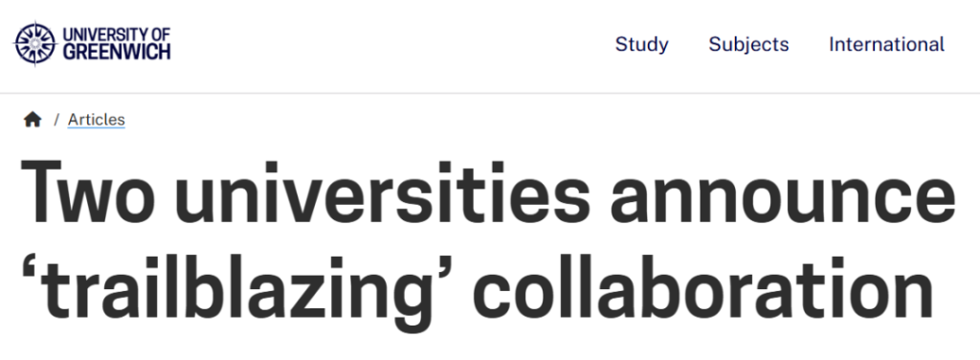Image resolution: width=980 pixels, height=360 pixels.
Task: Follow the Articles breadcrumb link
Action: pos(97,120)
